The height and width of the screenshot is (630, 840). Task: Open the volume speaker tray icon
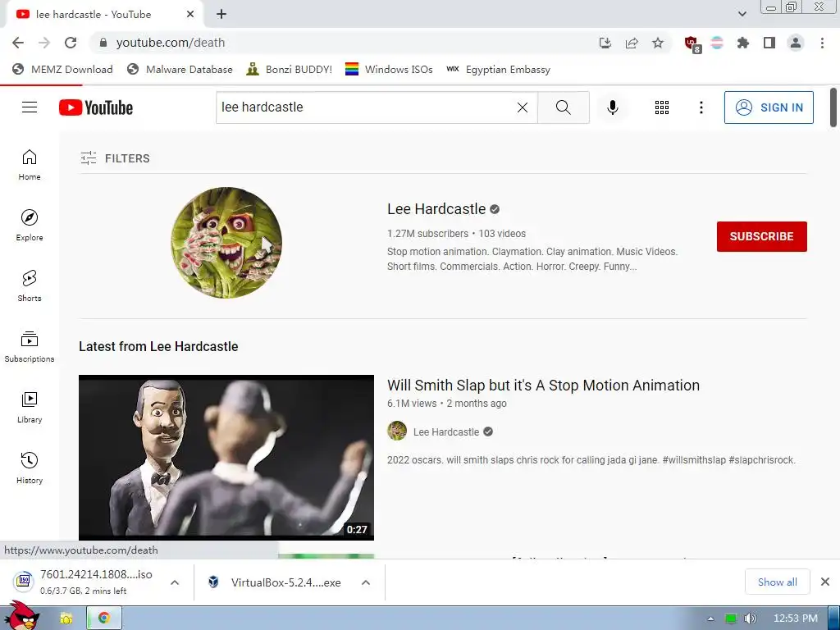(x=750, y=619)
